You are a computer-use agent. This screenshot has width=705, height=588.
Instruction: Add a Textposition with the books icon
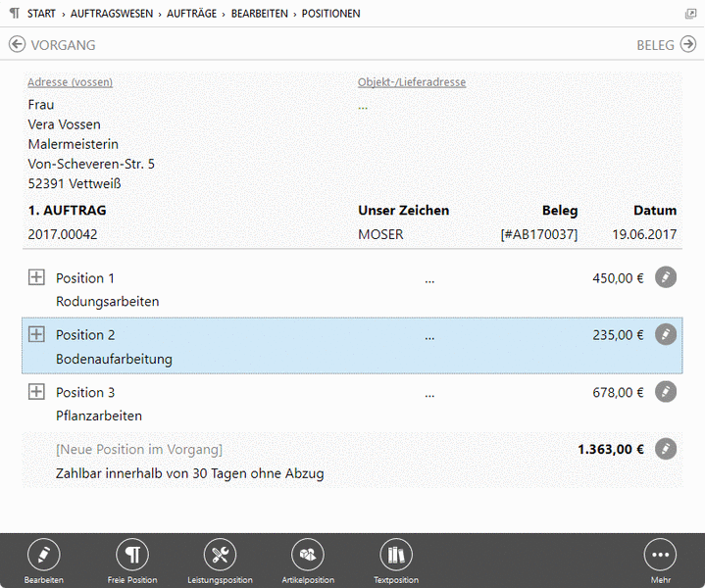396,555
